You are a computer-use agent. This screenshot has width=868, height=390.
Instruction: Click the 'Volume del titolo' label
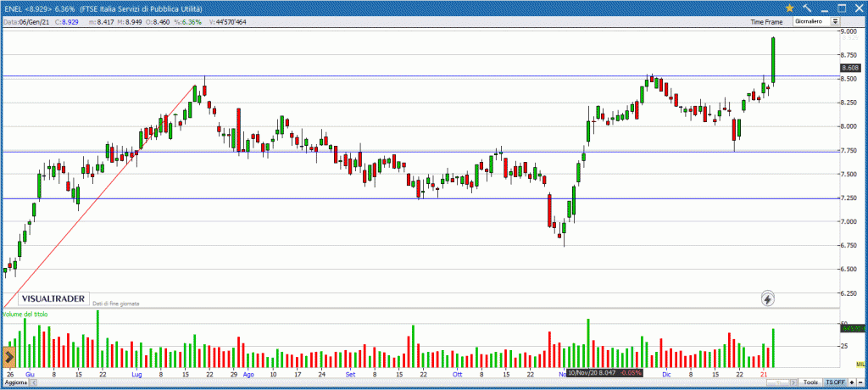pos(25,314)
